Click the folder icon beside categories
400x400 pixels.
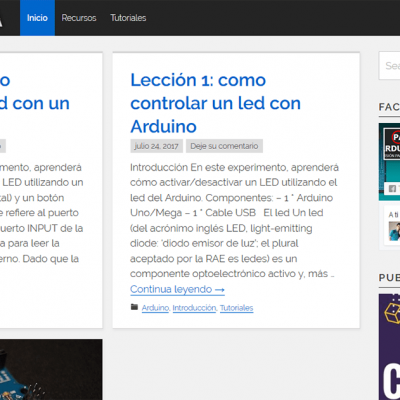134,307
